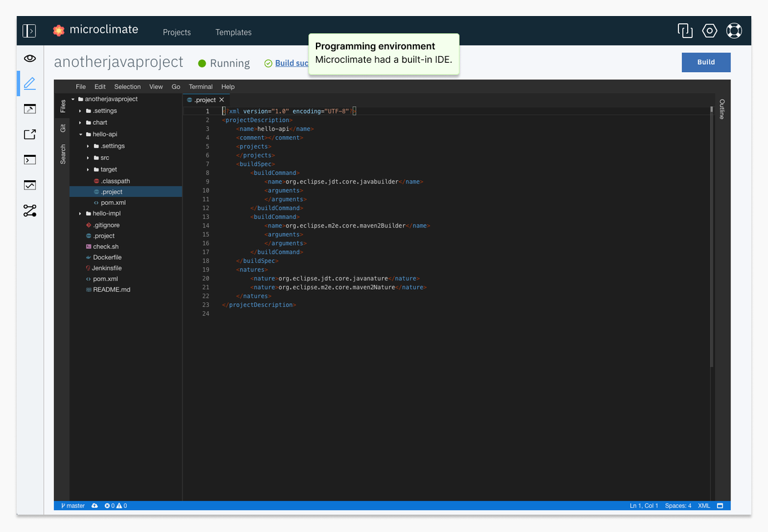Expand the hello-impl folder
The width and height of the screenshot is (768, 532).
point(106,214)
